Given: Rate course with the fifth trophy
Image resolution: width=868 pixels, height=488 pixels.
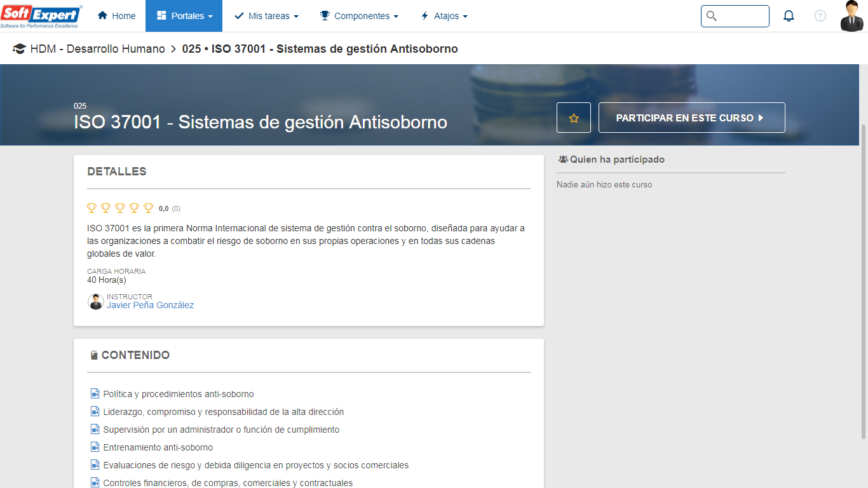Looking at the screenshot, I should click(x=149, y=208).
